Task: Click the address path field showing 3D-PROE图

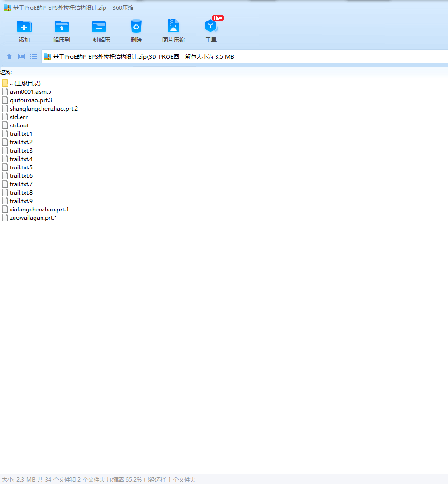Action: coord(245,57)
